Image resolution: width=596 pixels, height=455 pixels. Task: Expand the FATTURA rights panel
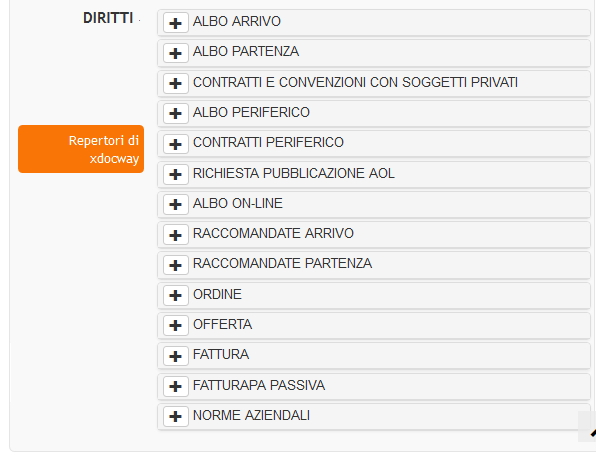pyautogui.click(x=176, y=356)
